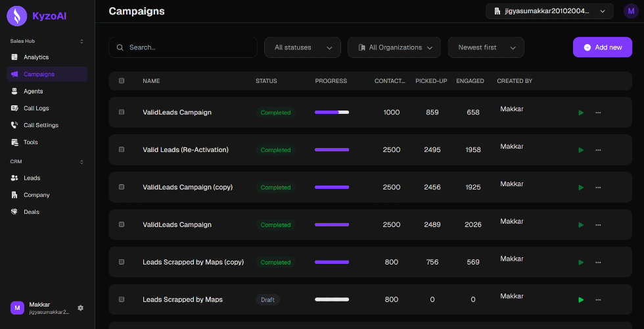This screenshot has height=329, width=644.
Task: Click play icon for ValidLeads Campaign (copy)
Action: coord(581,188)
